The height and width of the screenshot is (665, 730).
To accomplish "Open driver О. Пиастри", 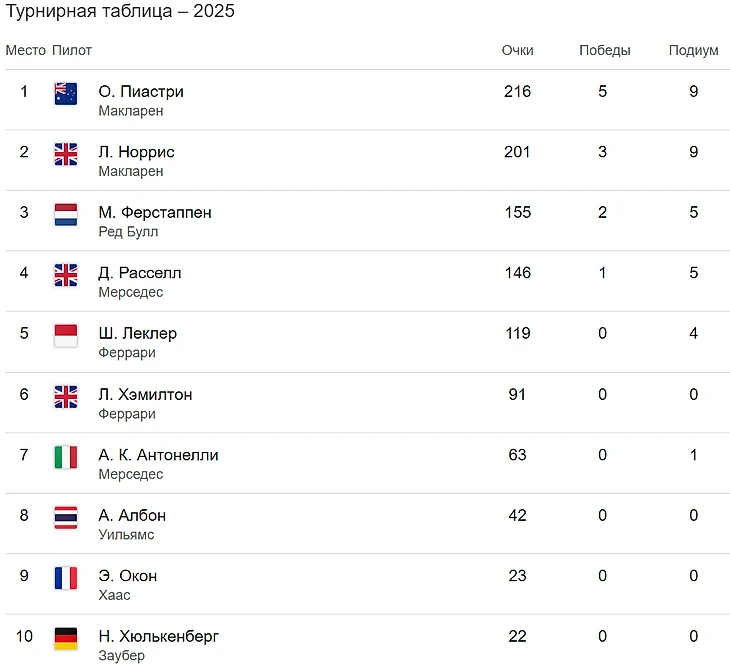I will (141, 92).
